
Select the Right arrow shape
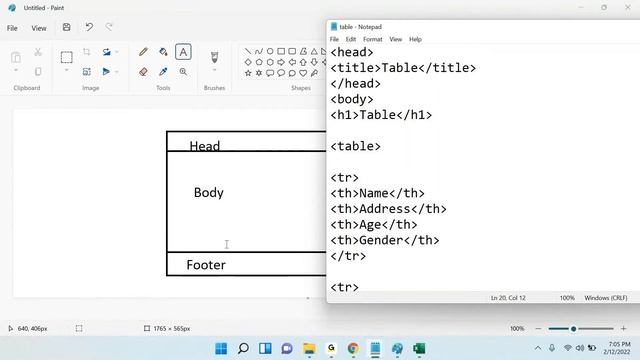281,62
